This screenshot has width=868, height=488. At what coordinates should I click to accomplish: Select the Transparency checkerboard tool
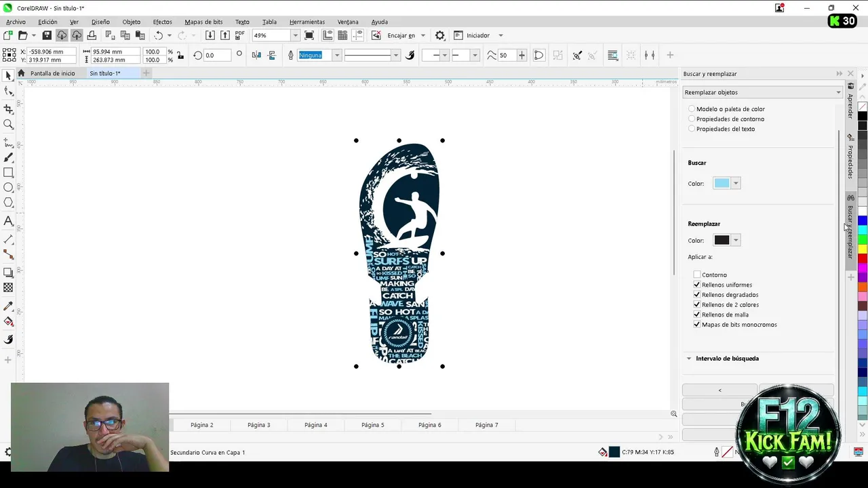pyautogui.click(x=8, y=288)
